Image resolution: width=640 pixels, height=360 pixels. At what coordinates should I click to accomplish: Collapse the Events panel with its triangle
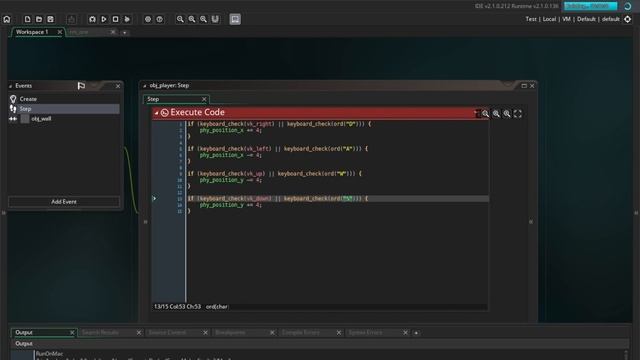coord(10,86)
